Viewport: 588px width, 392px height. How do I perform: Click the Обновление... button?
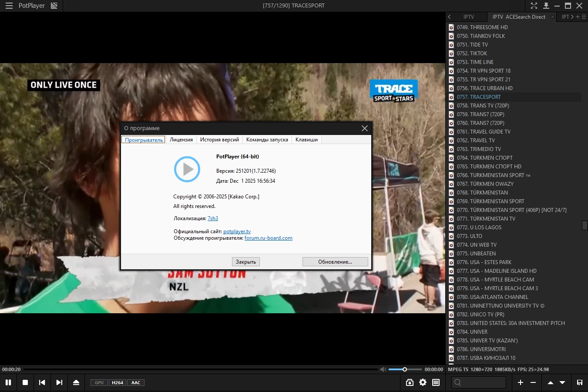coord(335,262)
